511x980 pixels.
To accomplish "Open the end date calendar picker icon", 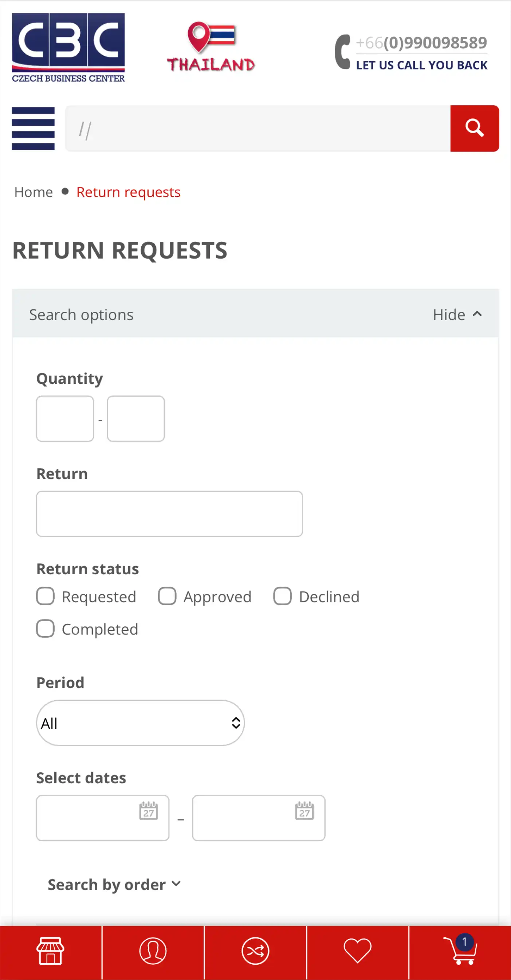I will click(304, 810).
